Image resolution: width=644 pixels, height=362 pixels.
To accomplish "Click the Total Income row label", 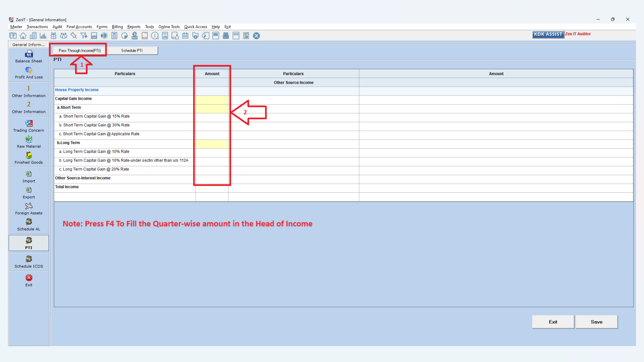I will [67, 187].
